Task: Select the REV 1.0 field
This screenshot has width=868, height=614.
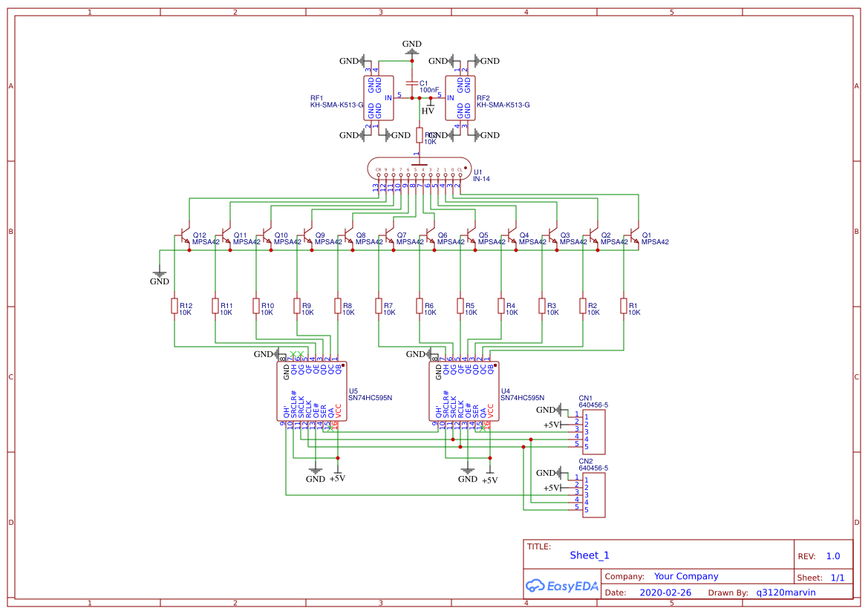Action: coord(833,555)
